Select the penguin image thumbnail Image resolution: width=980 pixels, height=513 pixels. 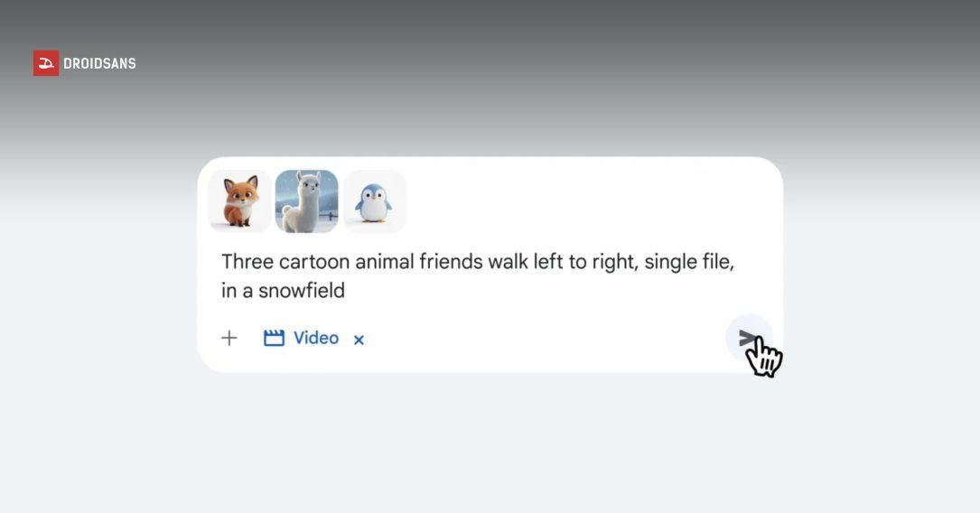click(x=374, y=201)
